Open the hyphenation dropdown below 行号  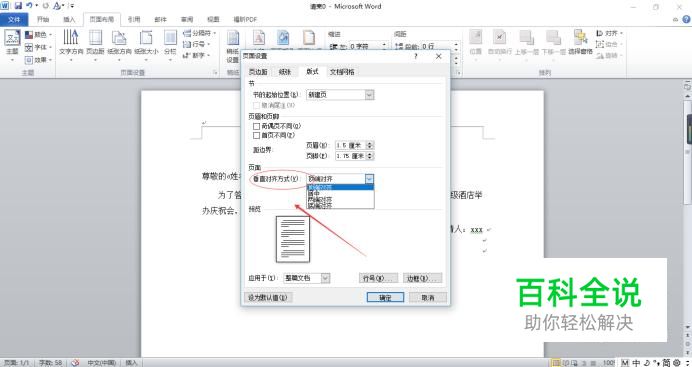(196, 56)
